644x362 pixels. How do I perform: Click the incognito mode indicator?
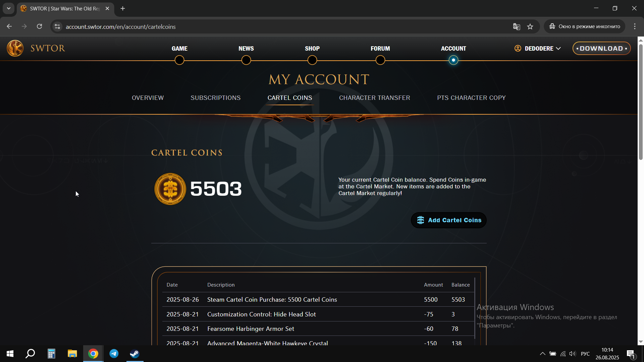584,26
